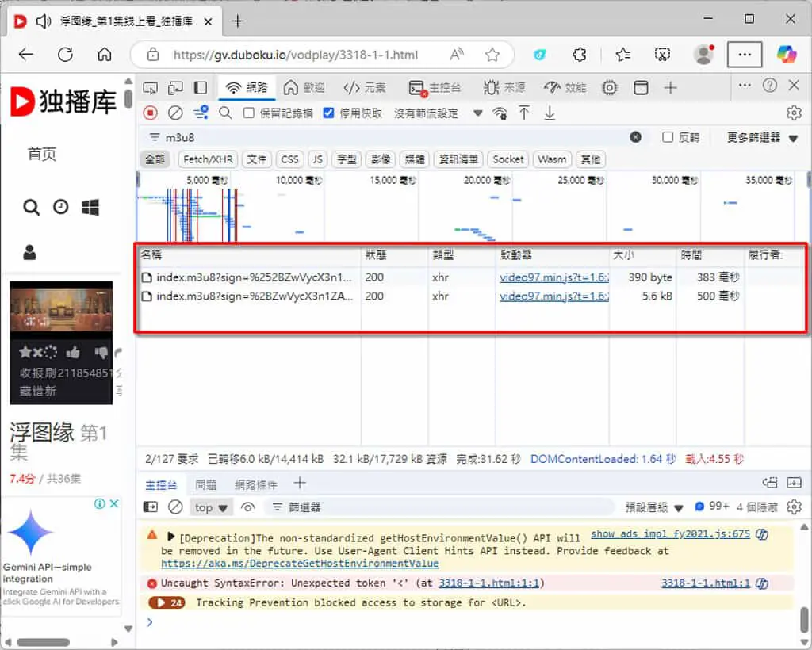Screen dimensions: 812x650
Task: Toggle the network filter bar icon
Action: [201, 113]
